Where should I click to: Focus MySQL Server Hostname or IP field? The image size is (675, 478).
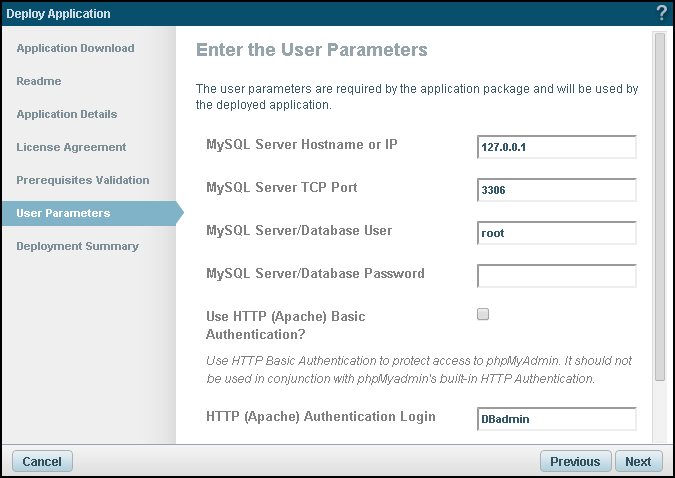pos(557,147)
